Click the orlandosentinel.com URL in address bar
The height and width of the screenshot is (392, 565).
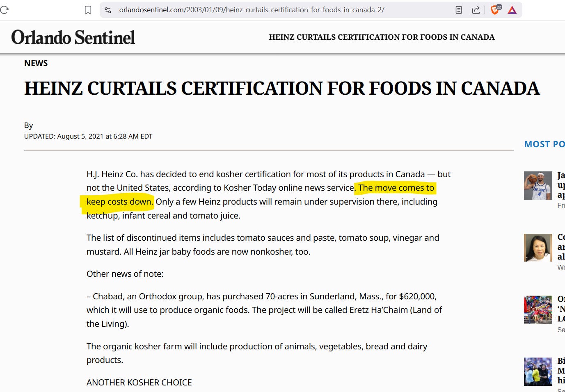point(252,10)
